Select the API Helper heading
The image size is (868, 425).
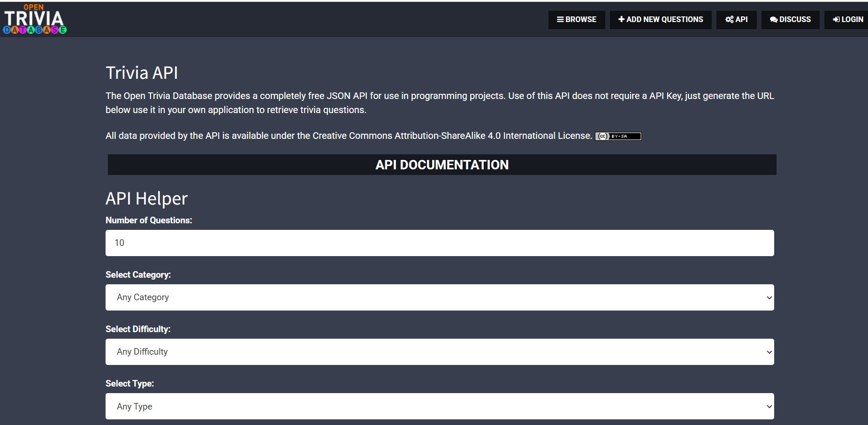(x=146, y=198)
